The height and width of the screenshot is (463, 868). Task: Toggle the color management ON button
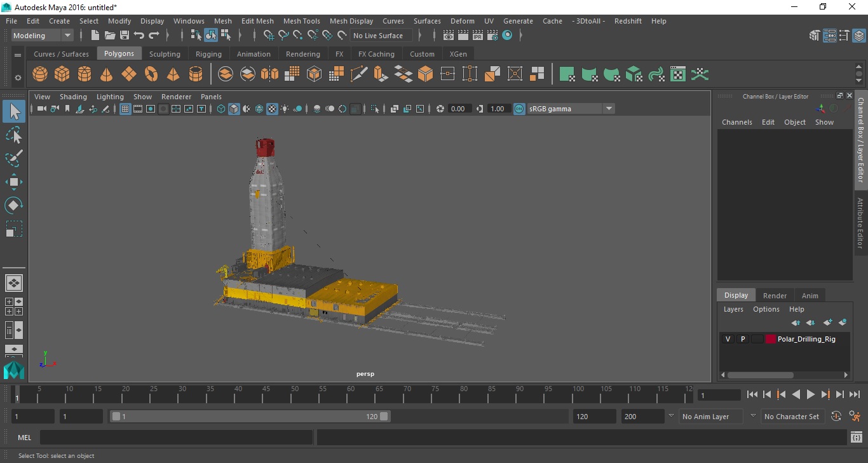519,109
